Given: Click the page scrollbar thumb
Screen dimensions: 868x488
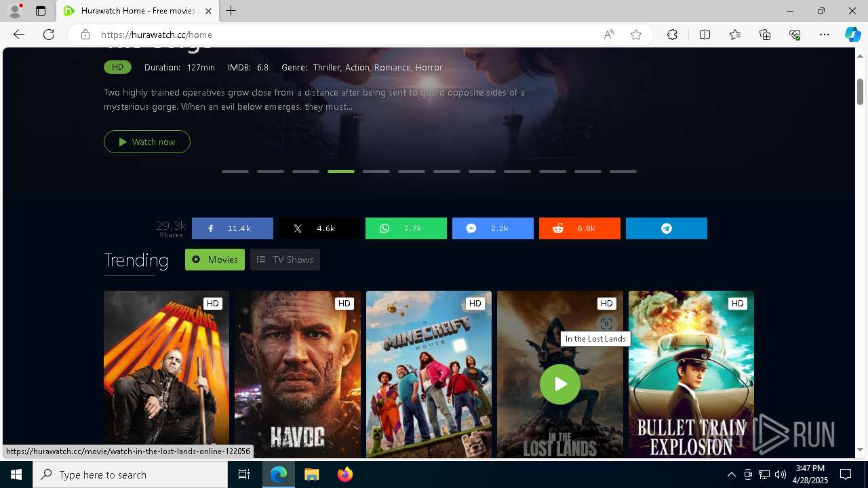Looking at the screenshot, I should pyautogui.click(x=860, y=91).
